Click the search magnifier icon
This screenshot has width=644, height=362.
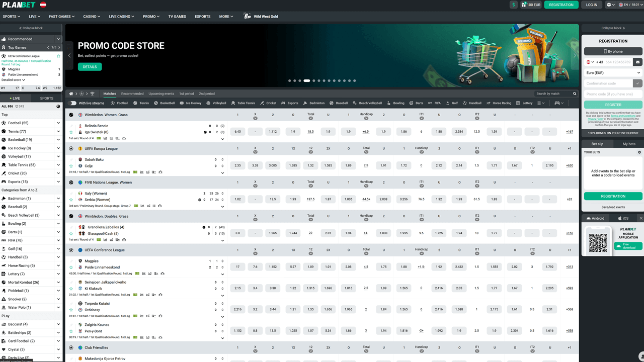coord(575,94)
